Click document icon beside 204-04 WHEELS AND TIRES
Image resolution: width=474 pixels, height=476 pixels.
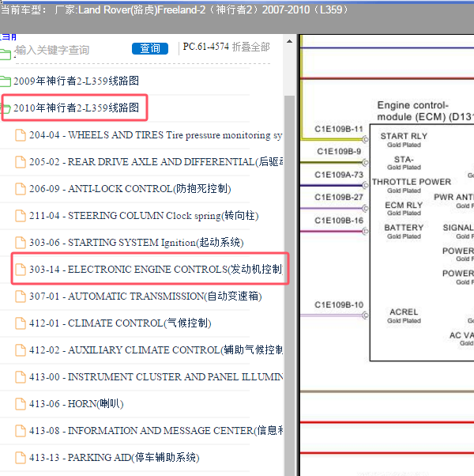[x=21, y=135]
